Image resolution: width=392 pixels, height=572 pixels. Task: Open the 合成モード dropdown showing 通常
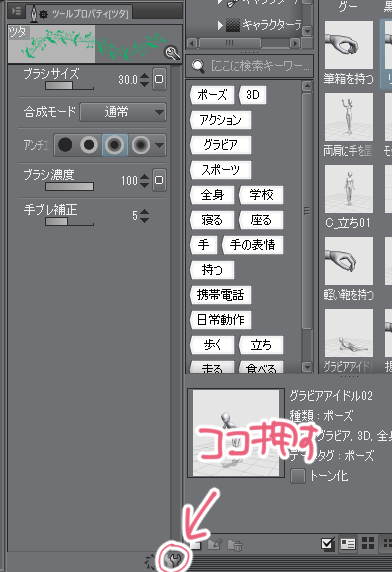pos(123,112)
